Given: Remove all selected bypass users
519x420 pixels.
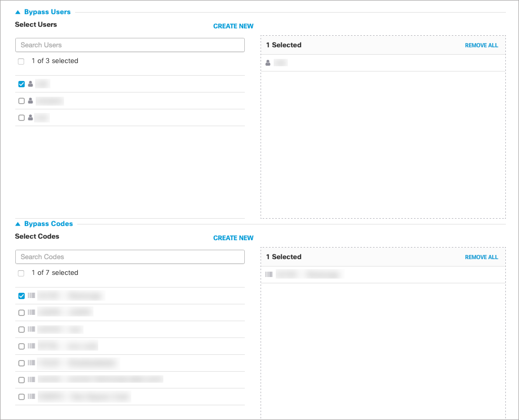Looking at the screenshot, I should 481,45.
